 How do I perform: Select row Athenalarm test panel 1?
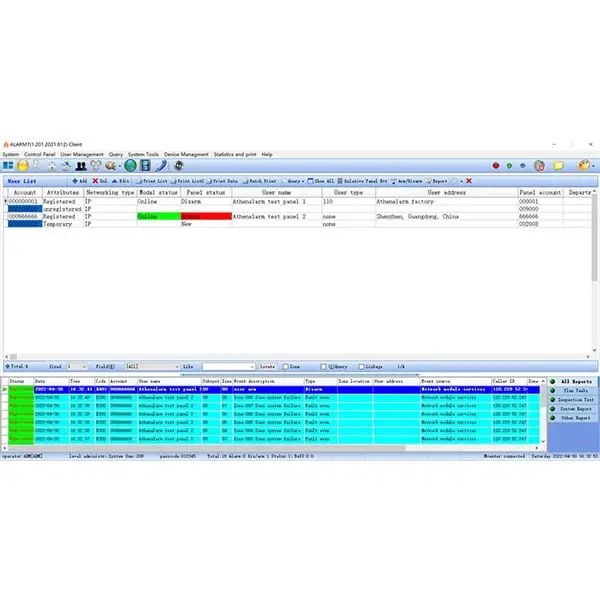(297, 201)
